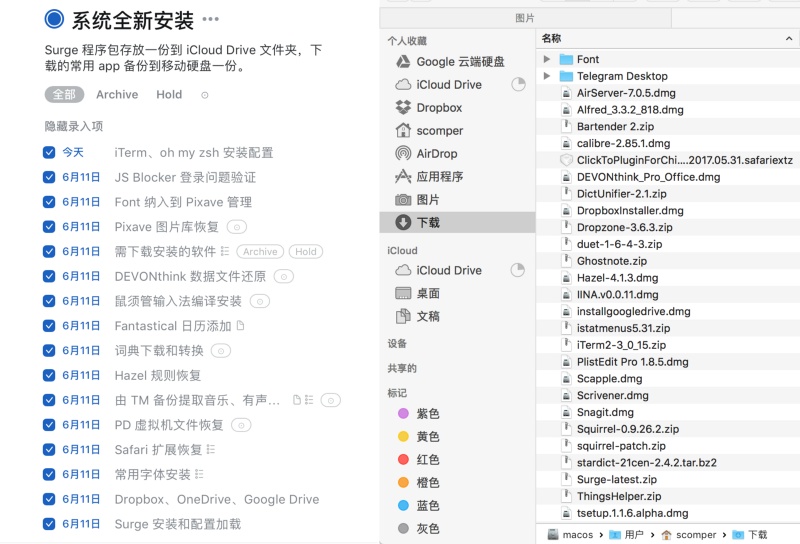
Task: Click the ClickToPlugin safariextz file icon
Action: (x=566, y=160)
